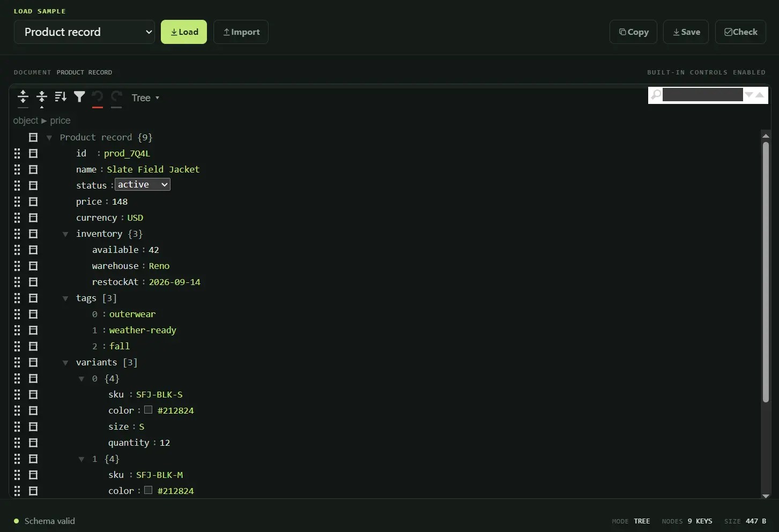
Task: Click the size value S
Action: (x=142, y=426)
